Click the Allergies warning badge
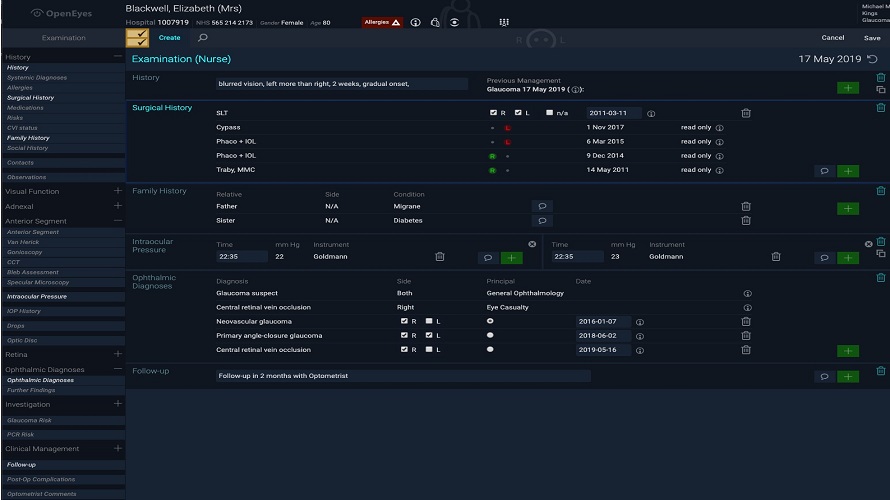890x500 pixels. coord(382,21)
